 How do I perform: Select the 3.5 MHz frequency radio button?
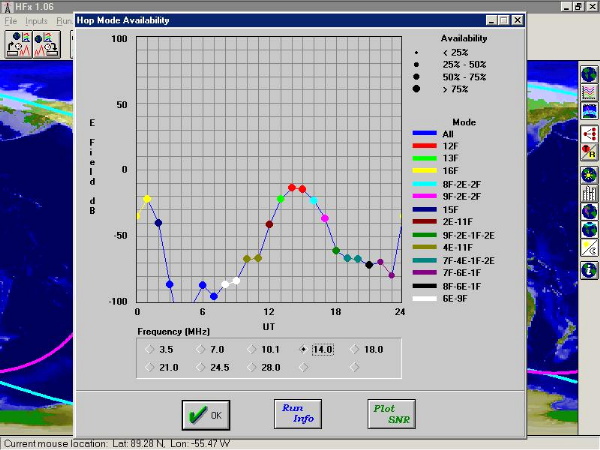coord(150,349)
